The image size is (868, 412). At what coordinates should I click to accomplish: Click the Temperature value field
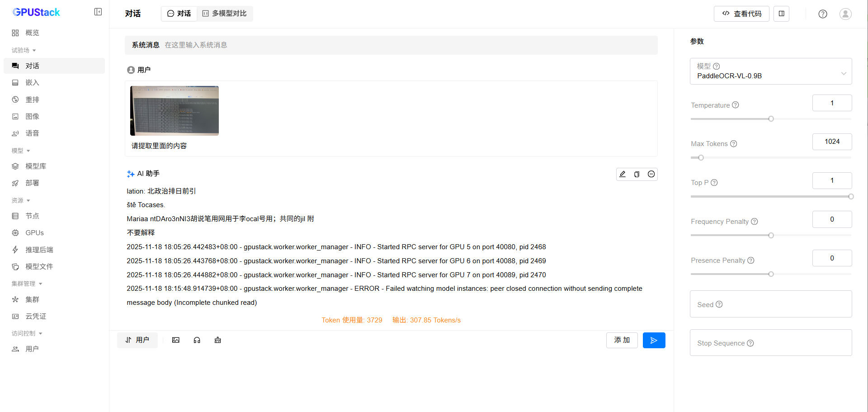(832, 103)
